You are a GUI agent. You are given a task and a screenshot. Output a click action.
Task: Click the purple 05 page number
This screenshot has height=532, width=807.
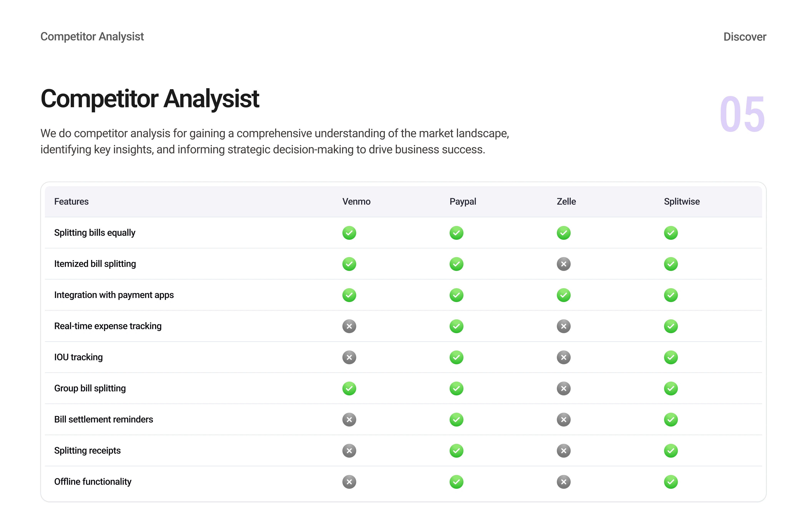tap(742, 114)
